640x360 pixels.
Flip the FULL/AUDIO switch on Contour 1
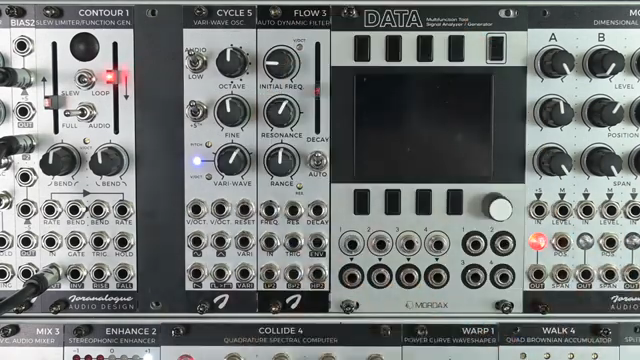coord(83,113)
